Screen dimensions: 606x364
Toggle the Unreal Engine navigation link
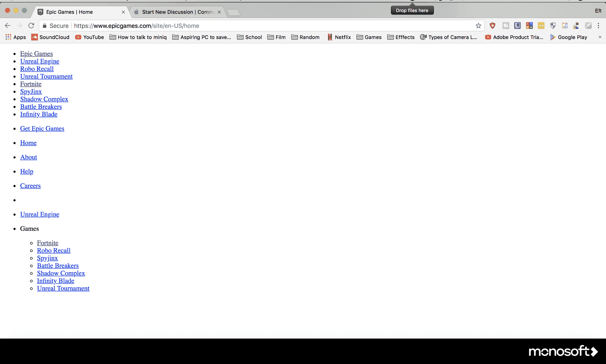(39, 214)
